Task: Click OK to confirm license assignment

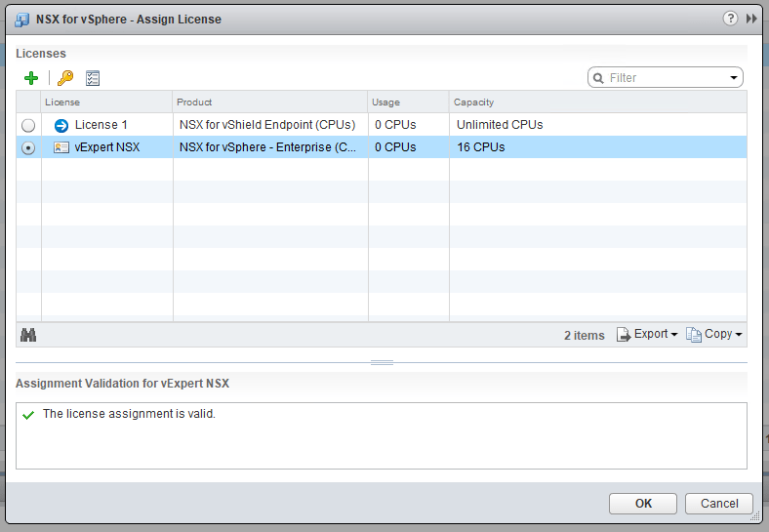Action: [x=643, y=504]
